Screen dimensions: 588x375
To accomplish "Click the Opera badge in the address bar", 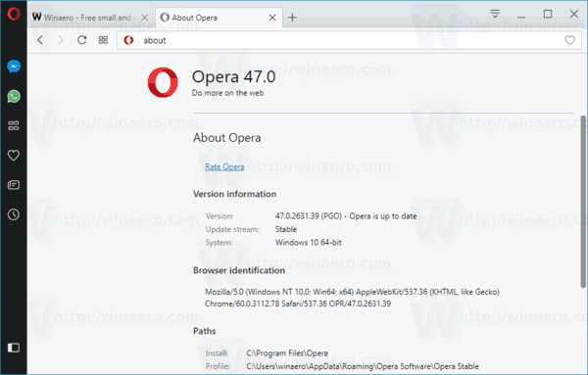I will coord(128,40).
